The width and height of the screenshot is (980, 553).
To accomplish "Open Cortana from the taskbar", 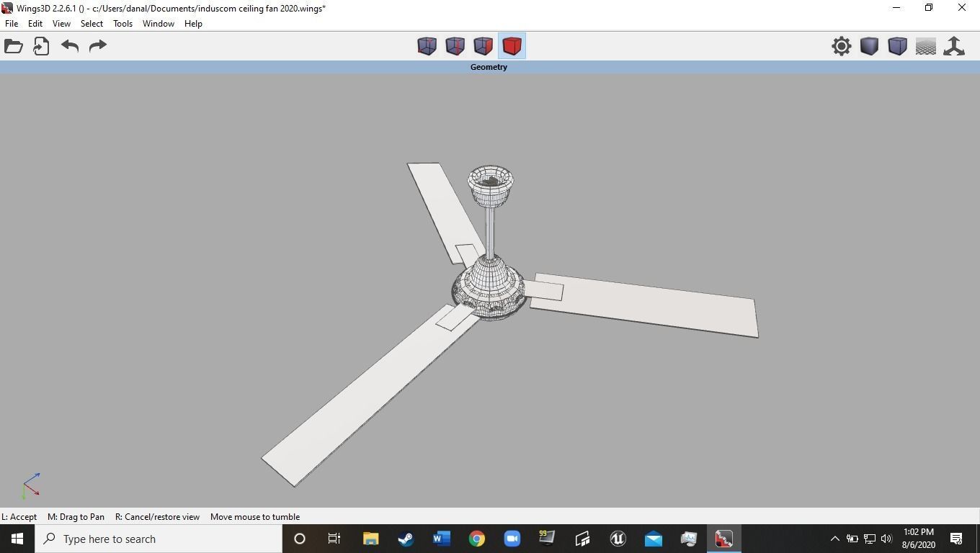I will [x=300, y=539].
